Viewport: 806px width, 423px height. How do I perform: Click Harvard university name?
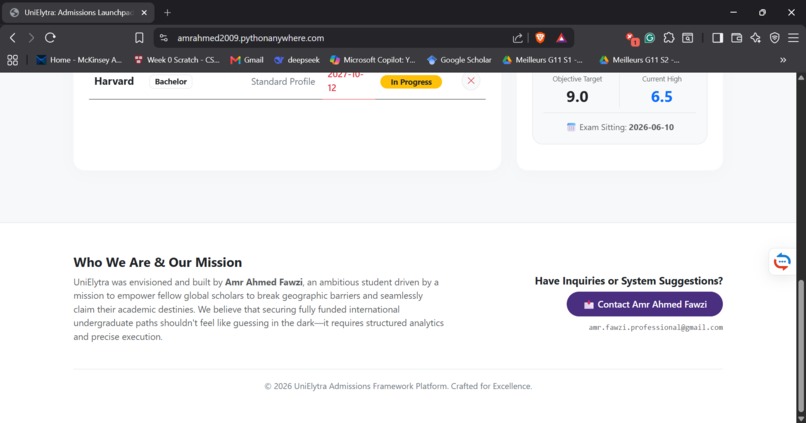tap(114, 81)
